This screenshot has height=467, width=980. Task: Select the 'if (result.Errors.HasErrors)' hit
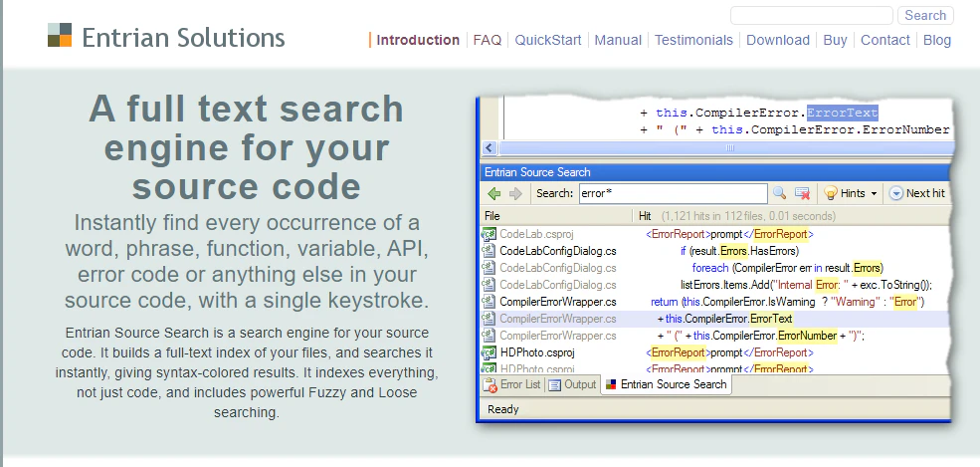(x=739, y=251)
